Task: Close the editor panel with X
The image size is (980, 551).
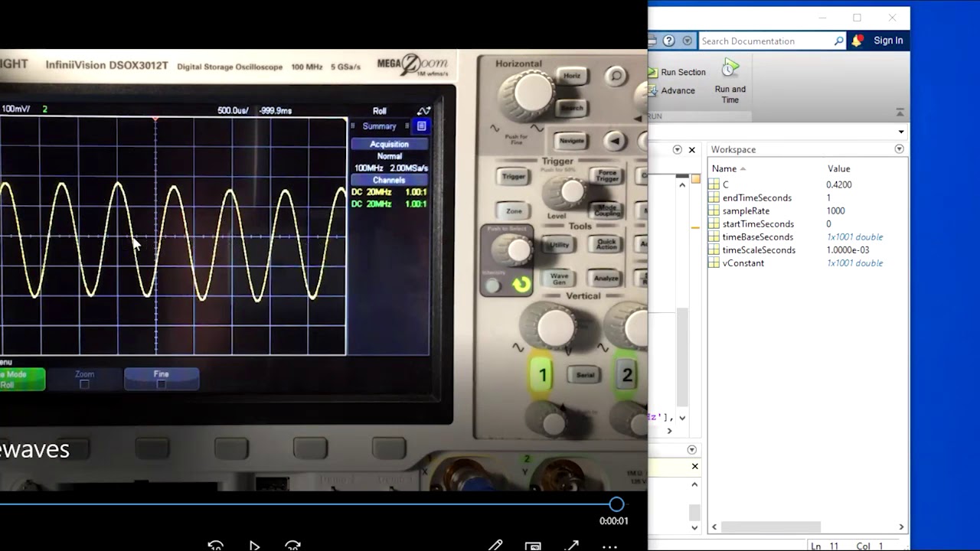Action: point(692,150)
